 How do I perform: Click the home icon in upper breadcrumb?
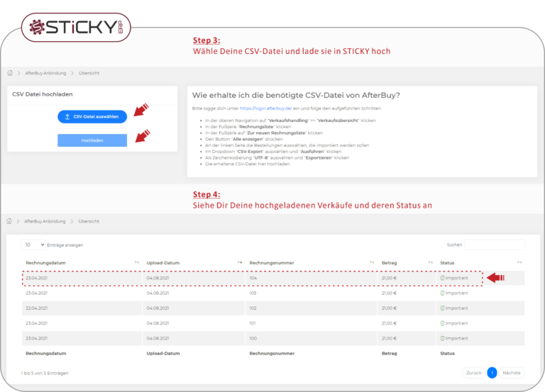10,73
